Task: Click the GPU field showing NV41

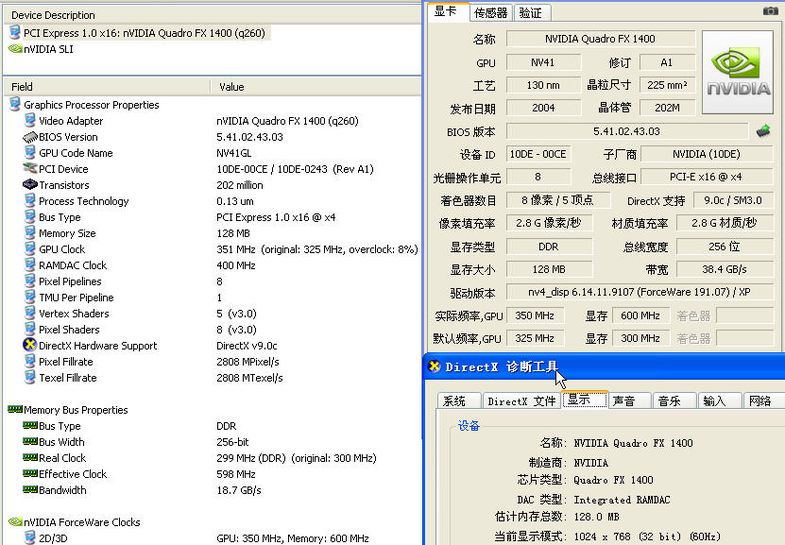Action: [543, 63]
